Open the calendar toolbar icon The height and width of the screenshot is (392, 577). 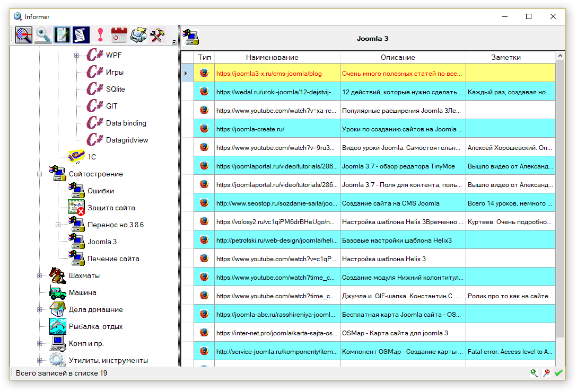click(x=119, y=35)
